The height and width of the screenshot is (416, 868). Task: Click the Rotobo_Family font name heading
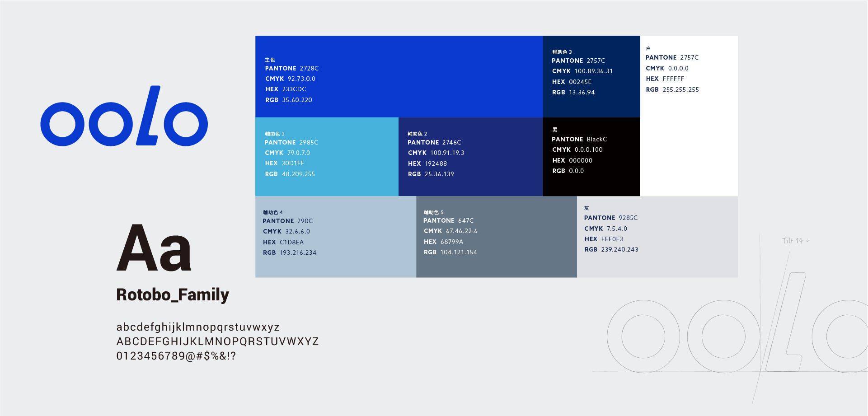[173, 294]
